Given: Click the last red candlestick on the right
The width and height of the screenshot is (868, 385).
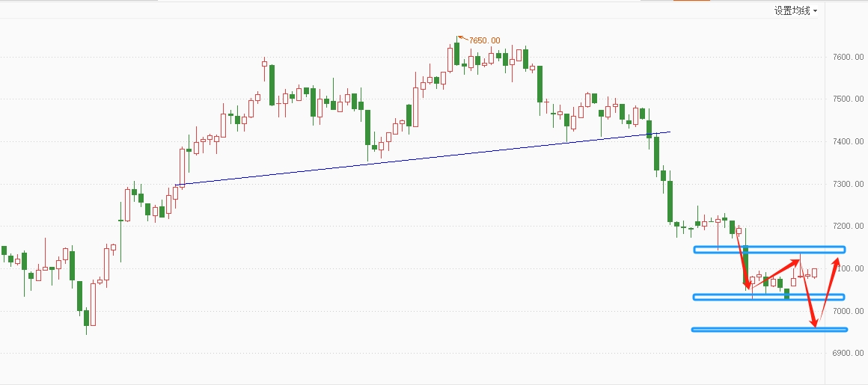Looking at the screenshot, I should point(815,273).
